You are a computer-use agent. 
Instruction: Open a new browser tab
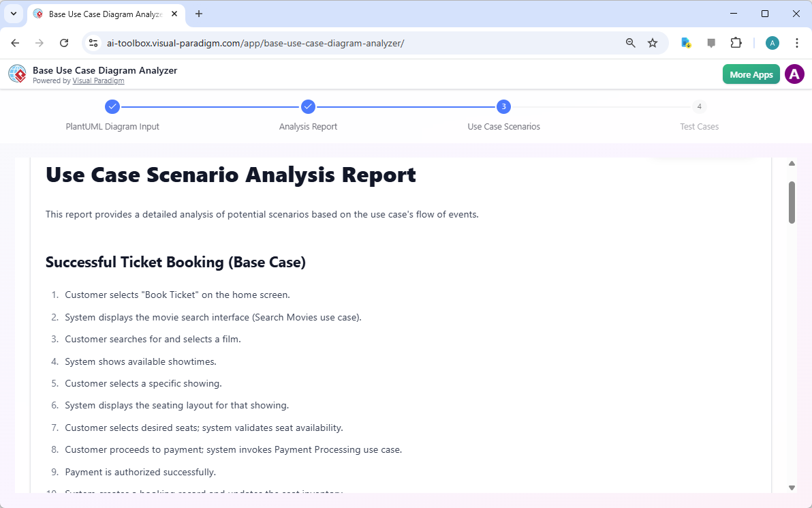point(198,14)
